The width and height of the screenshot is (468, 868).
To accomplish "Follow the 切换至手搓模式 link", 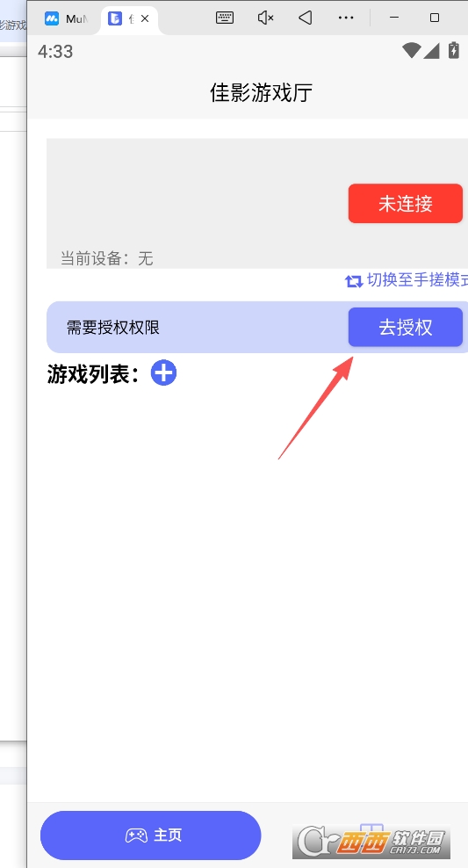I will pos(416,280).
